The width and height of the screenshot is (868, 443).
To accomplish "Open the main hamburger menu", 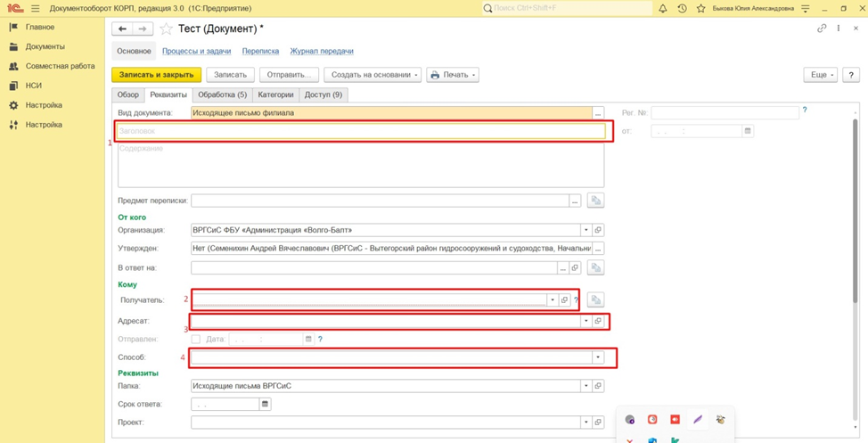I will (36, 8).
